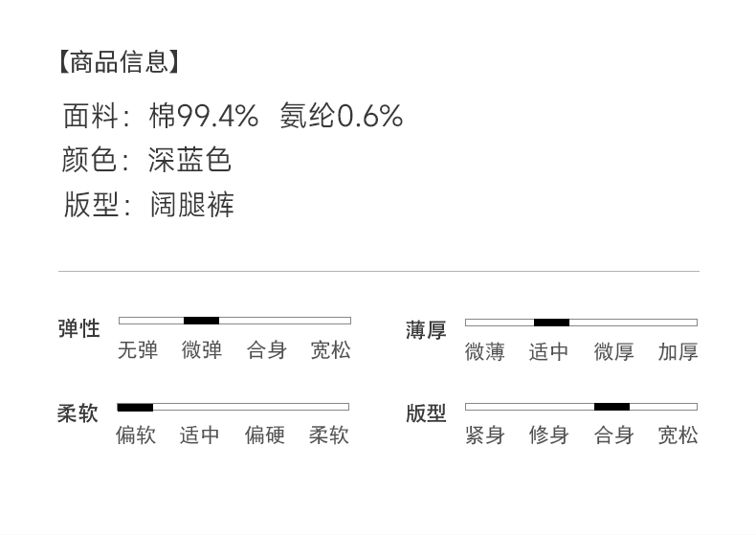Click the black marker on the 柔软 scale

click(135, 407)
